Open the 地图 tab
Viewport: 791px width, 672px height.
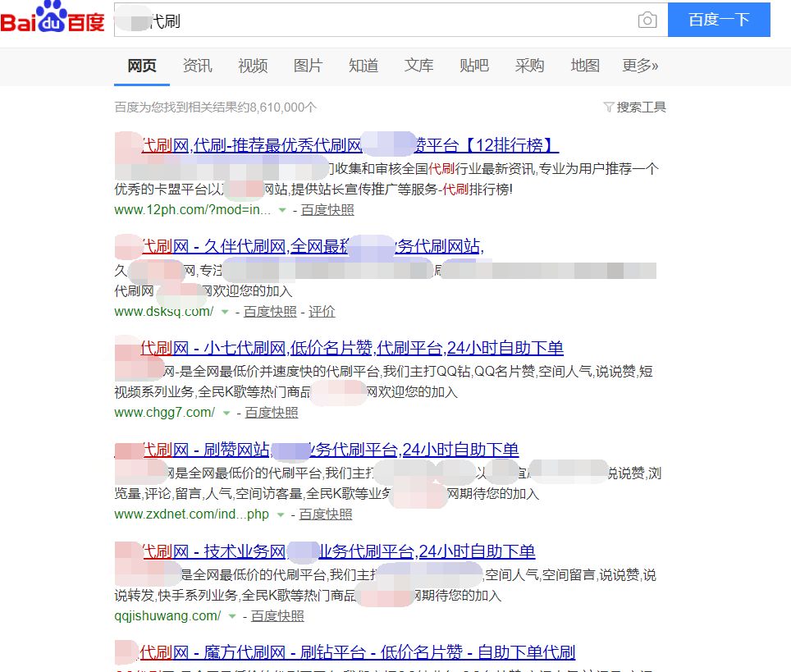pyautogui.click(x=585, y=66)
